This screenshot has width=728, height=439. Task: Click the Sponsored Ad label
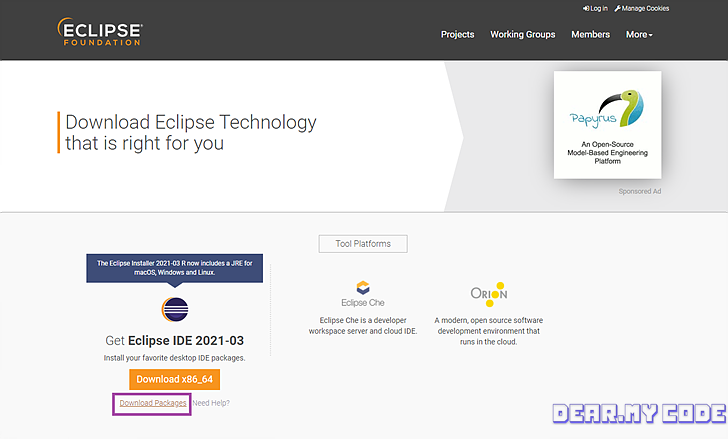click(x=640, y=191)
